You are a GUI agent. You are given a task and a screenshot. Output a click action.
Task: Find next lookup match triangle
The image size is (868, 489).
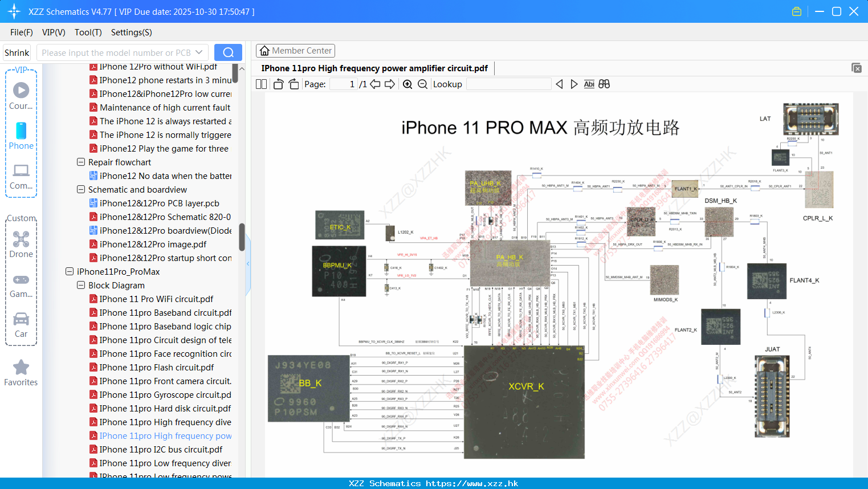tap(574, 84)
